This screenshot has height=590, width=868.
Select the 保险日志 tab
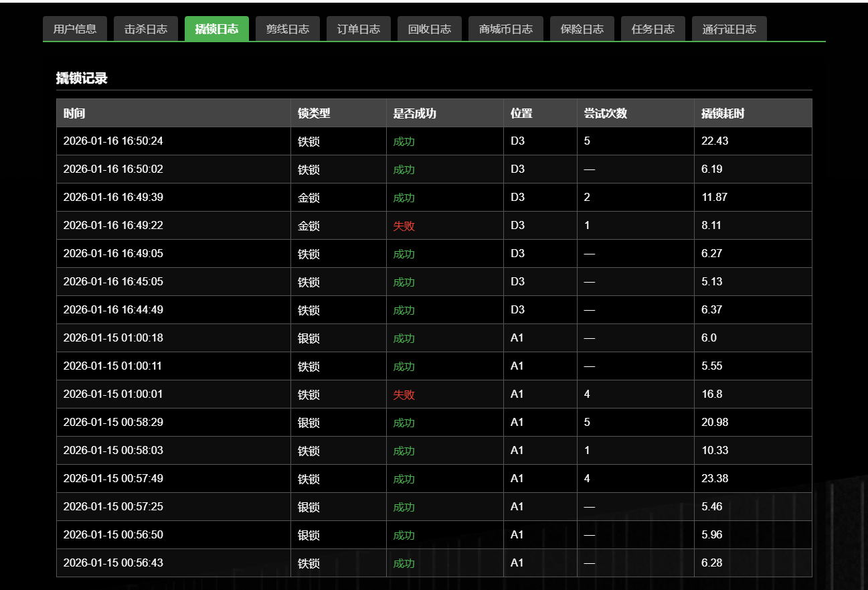582,29
